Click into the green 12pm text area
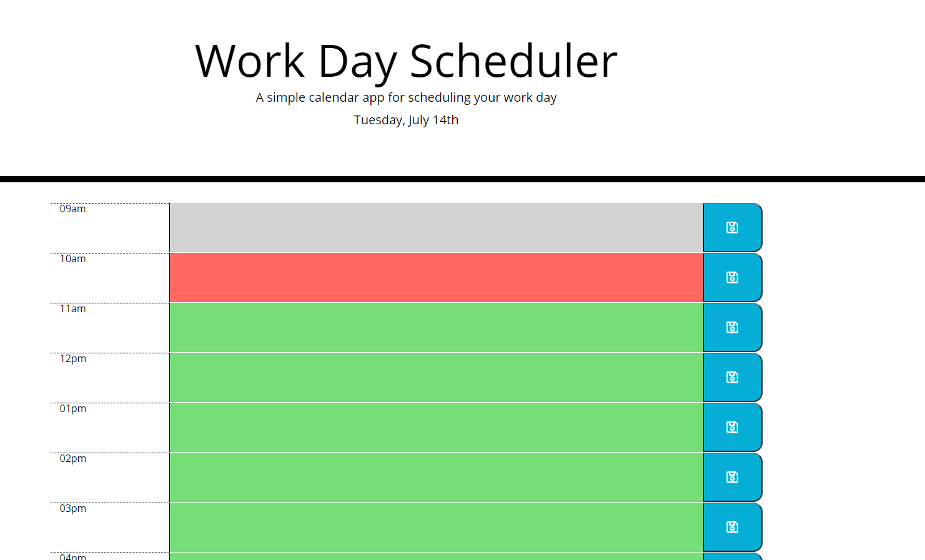Screen dimensions: 925x560 (x=436, y=378)
